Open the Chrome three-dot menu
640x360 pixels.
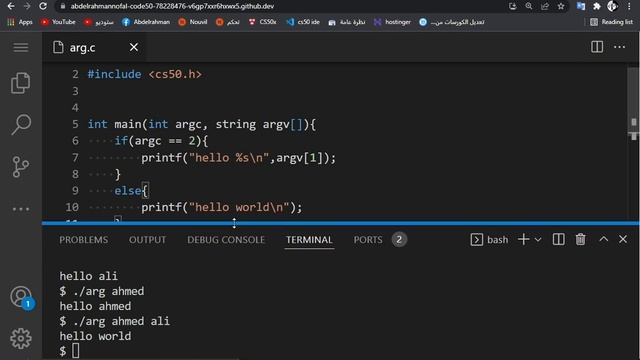tap(629, 6)
